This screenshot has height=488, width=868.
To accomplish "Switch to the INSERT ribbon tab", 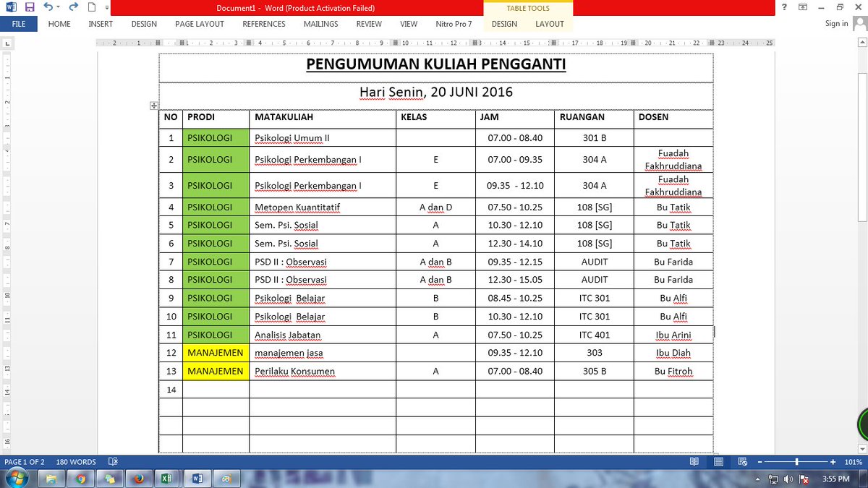I will tap(101, 24).
